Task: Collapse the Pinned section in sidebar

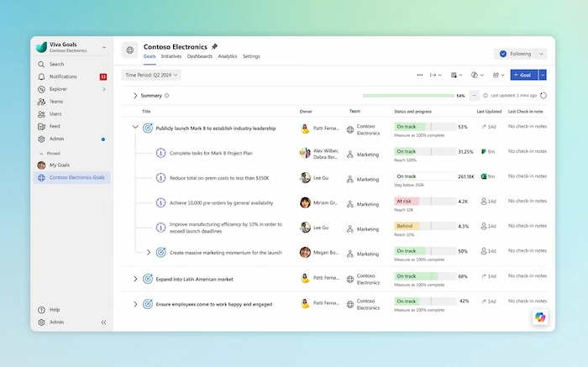Action: click(x=42, y=154)
